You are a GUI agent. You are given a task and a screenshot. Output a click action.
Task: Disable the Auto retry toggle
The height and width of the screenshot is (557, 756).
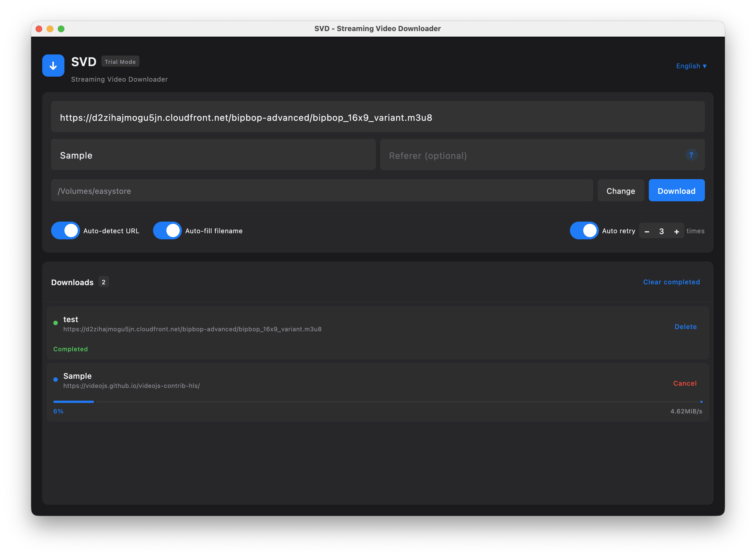point(584,230)
